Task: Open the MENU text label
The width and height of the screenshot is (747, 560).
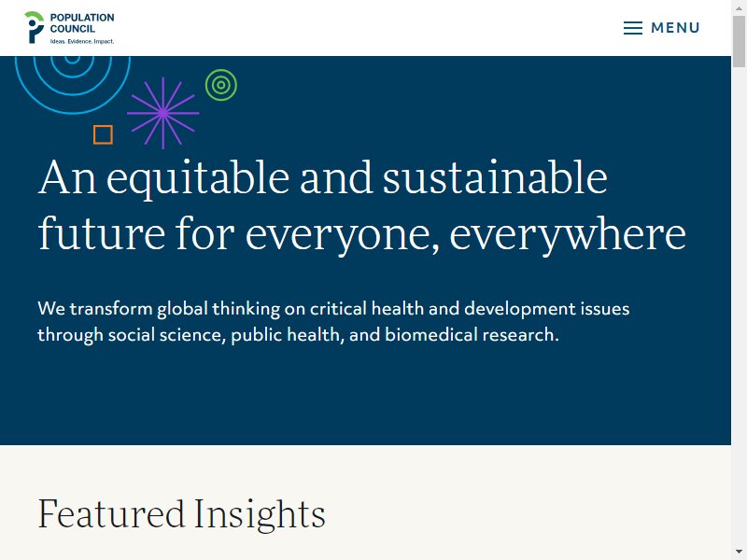Action: [x=675, y=28]
